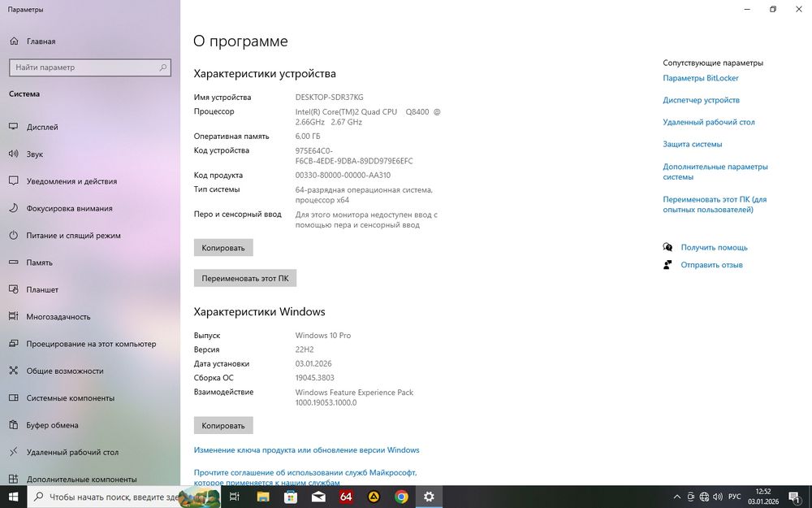Select install date 03.01.2026 value

[313, 364]
